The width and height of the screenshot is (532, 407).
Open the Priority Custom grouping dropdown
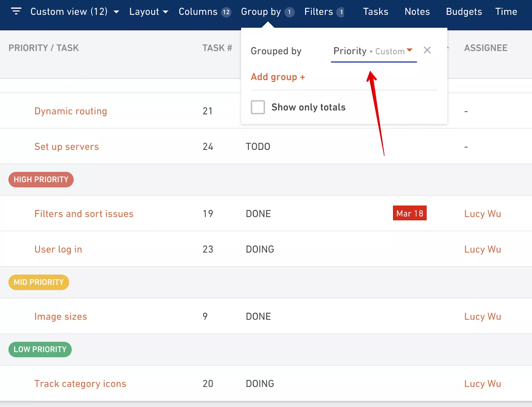tap(373, 51)
